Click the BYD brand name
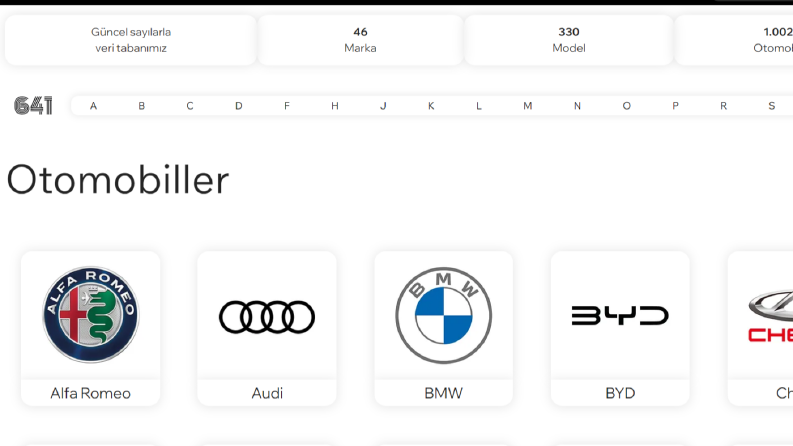Viewport: 793px width, 446px height. point(620,393)
